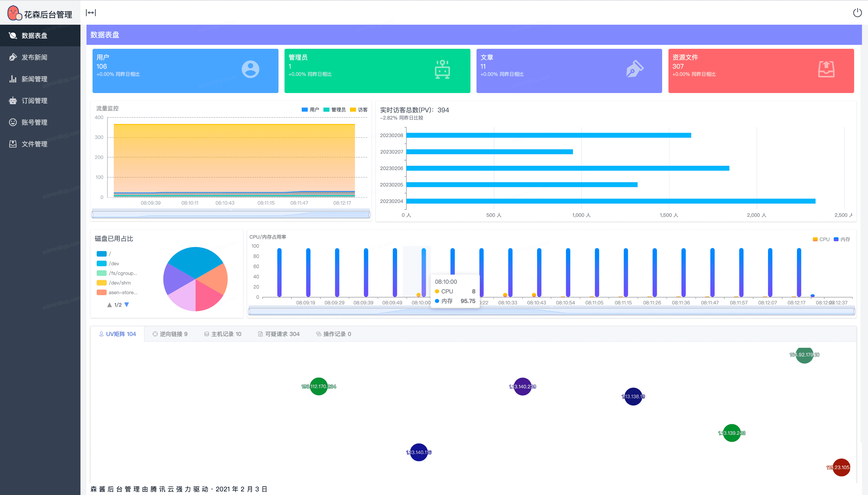Toggle /dev/shm in disk legend
868x495 pixels.
click(x=114, y=283)
